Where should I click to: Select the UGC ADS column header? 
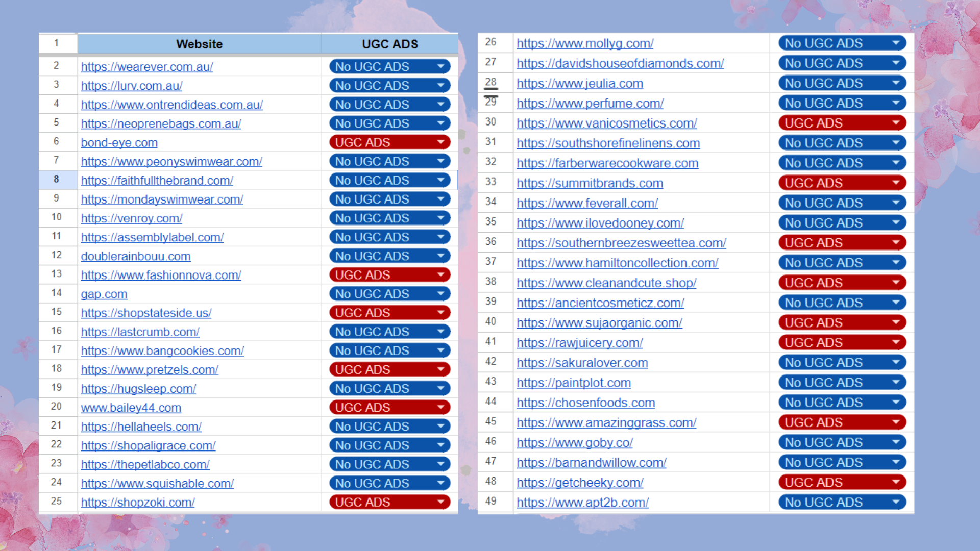[389, 44]
